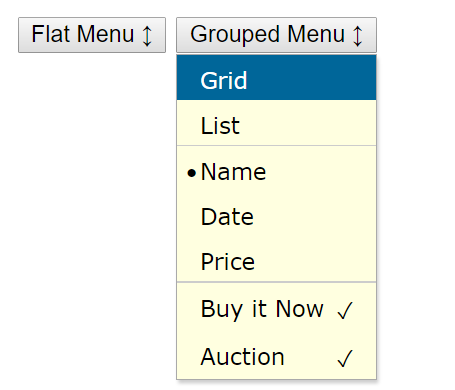This screenshot has height=390, width=455.
Task: Click the Flat Menu text label
Action: (x=83, y=34)
